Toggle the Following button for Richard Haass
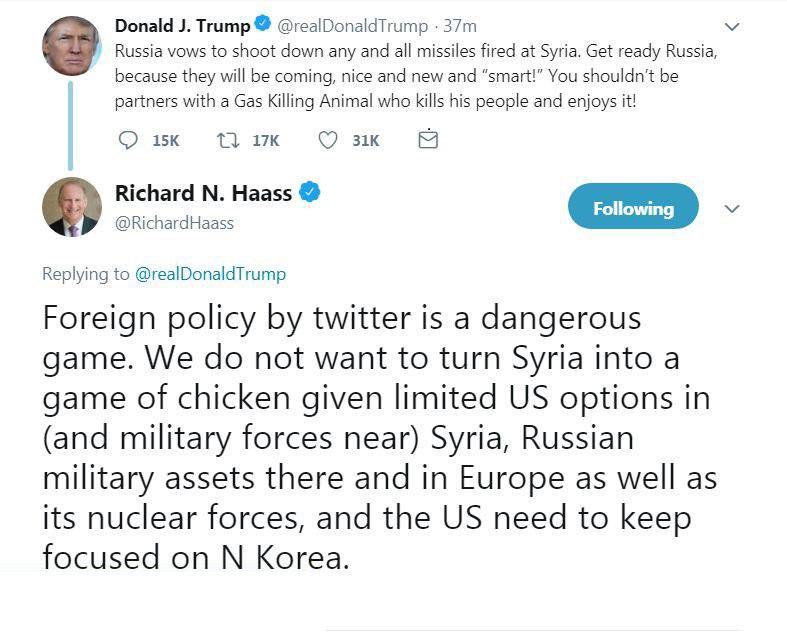Image resolution: width=787 pixels, height=642 pixels. (x=632, y=208)
